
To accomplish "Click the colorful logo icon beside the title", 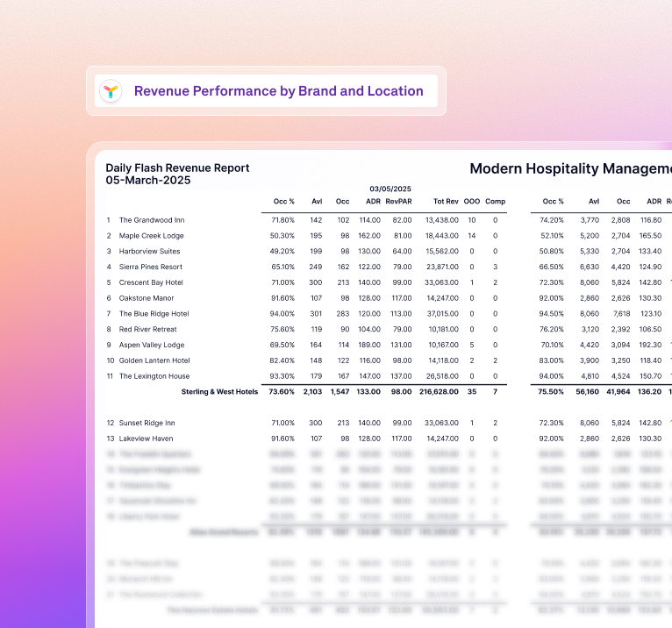I will point(111,91).
